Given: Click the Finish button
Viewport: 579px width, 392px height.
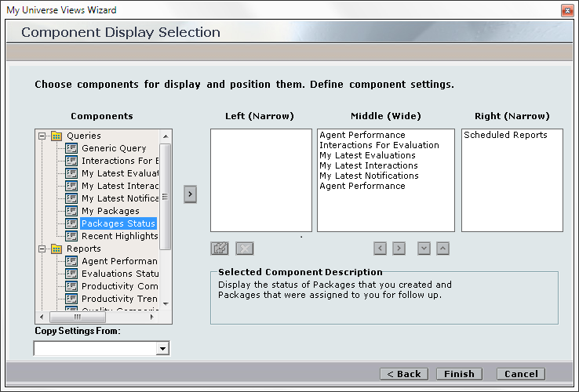Looking at the screenshot, I should [459, 374].
